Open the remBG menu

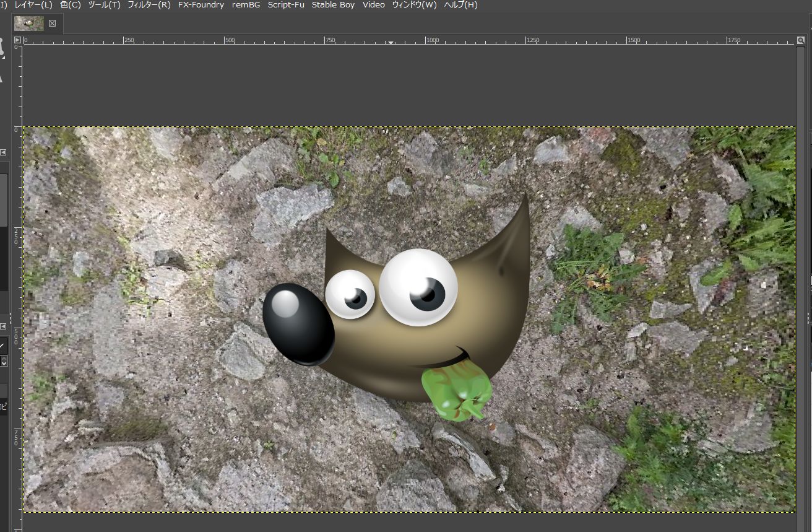[245, 5]
